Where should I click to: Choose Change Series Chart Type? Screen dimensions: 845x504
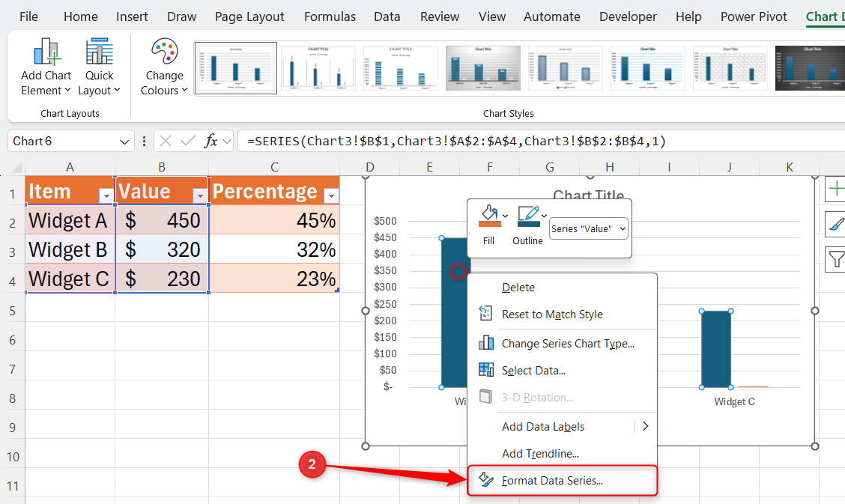pos(562,344)
